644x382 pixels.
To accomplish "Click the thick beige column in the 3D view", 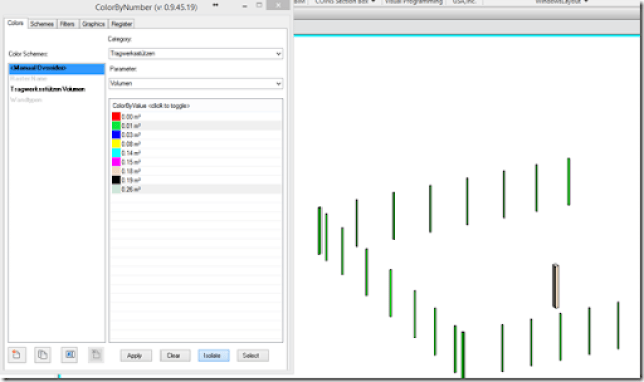I will point(556,286).
